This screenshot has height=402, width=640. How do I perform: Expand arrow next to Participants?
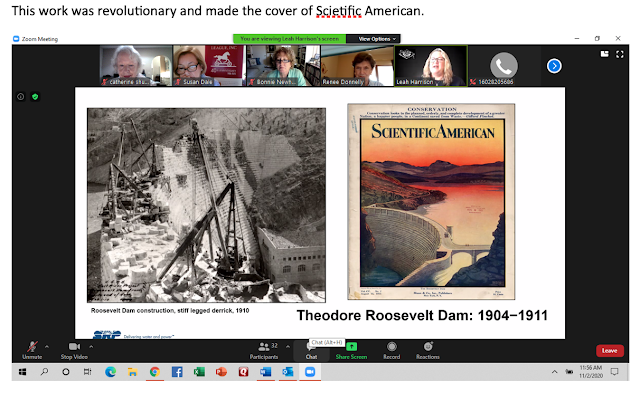tap(288, 347)
